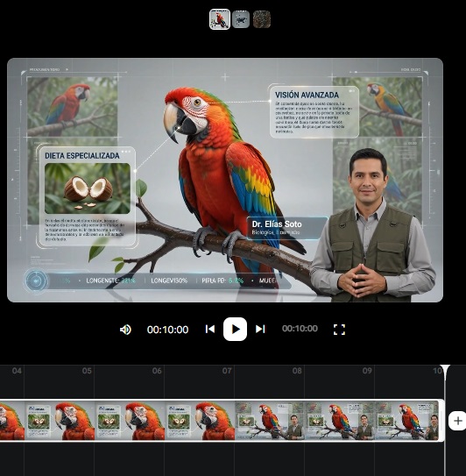Select the parrot close-up clip in timeline
Screen dimensions: 466x476
(x=117, y=421)
